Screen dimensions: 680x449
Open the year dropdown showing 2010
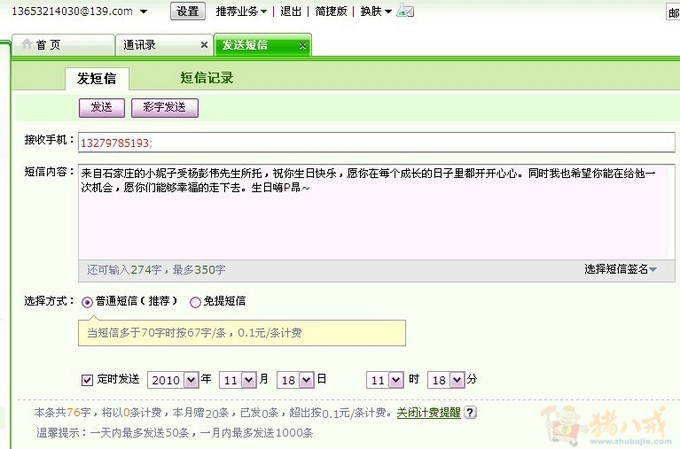click(x=191, y=380)
